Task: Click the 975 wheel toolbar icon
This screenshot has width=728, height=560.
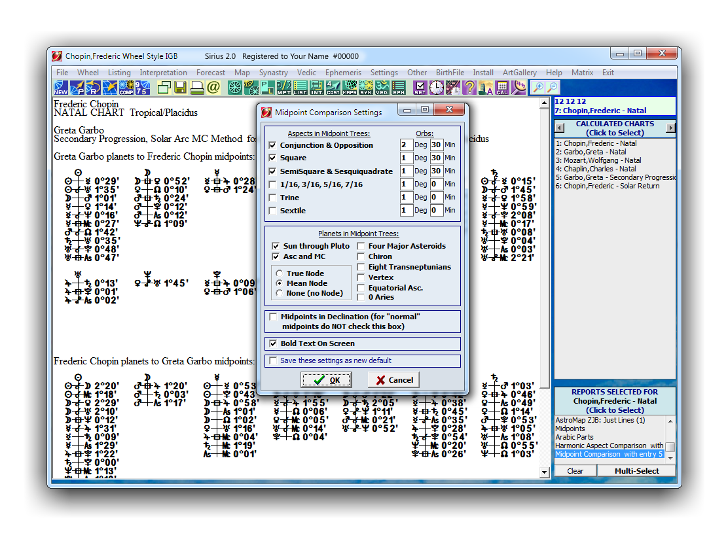Action: [x=143, y=88]
